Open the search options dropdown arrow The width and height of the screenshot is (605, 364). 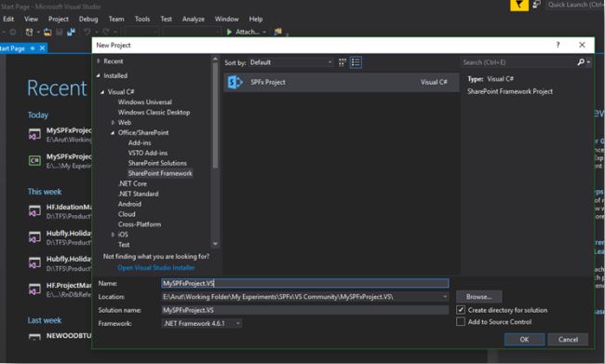pos(588,62)
